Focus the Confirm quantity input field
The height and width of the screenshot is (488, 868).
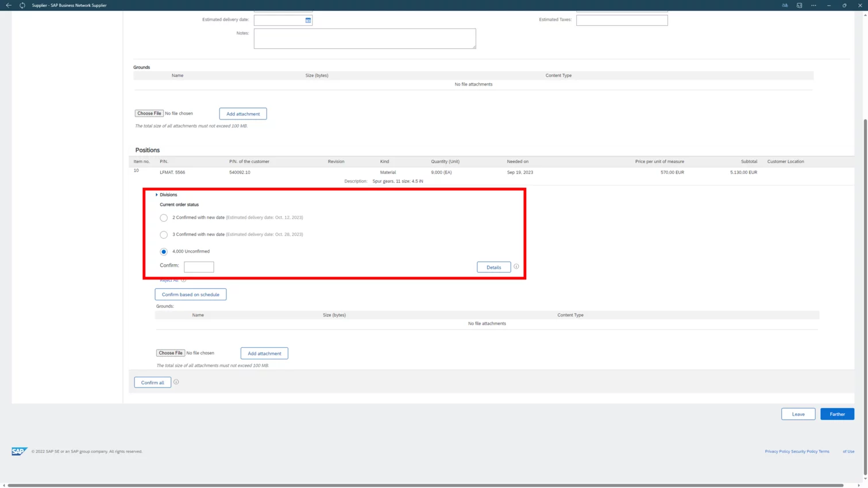pos(199,266)
